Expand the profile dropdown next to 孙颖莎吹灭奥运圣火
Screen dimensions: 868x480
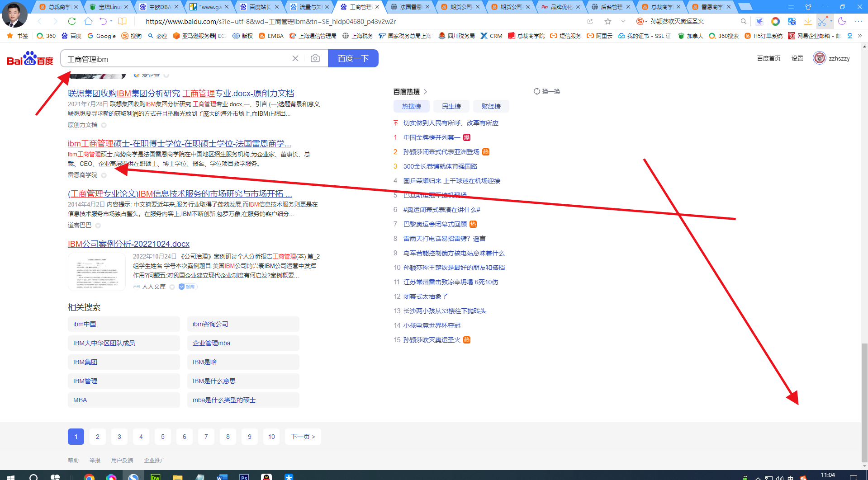(x=645, y=21)
